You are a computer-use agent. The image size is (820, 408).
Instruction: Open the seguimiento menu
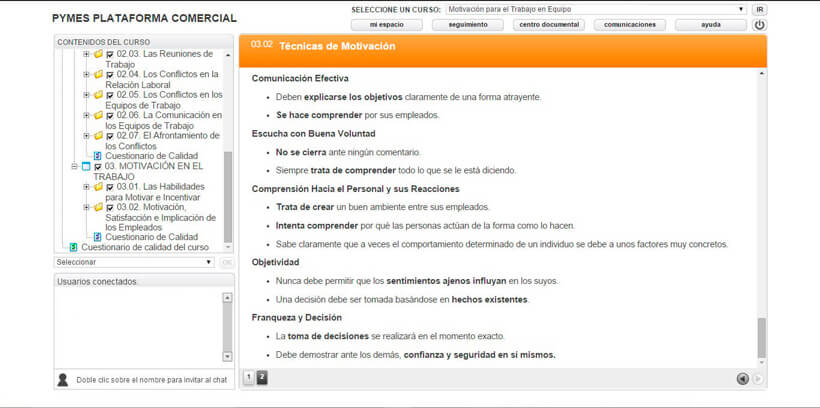pos(468,25)
